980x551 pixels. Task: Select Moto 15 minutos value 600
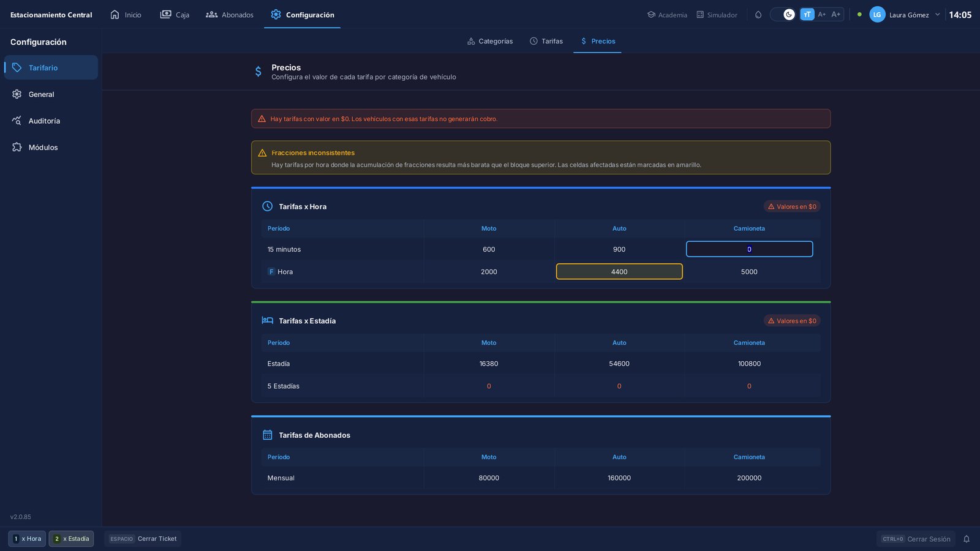489,249
